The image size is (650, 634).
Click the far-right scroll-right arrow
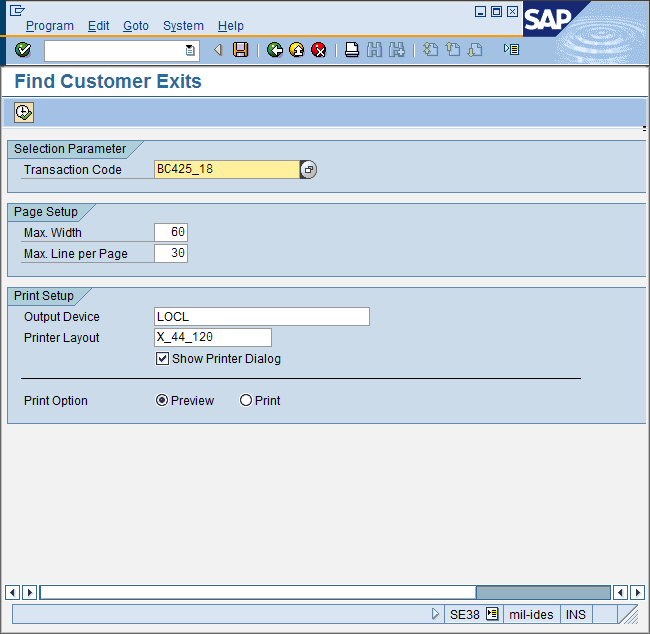pos(638,593)
